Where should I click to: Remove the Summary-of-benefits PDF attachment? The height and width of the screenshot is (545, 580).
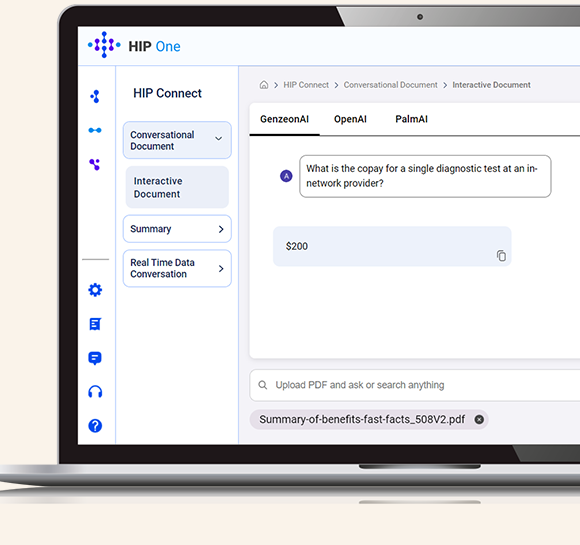[479, 420]
